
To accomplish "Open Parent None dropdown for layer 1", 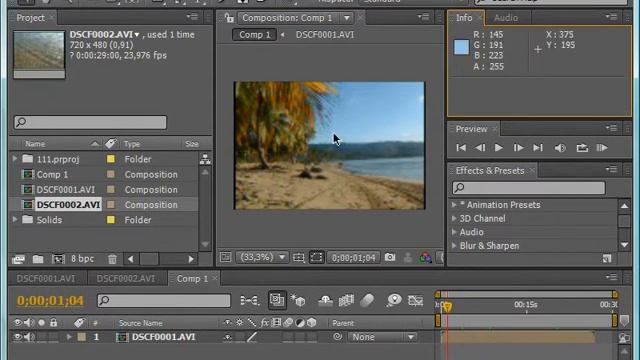I will tap(382, 337).
